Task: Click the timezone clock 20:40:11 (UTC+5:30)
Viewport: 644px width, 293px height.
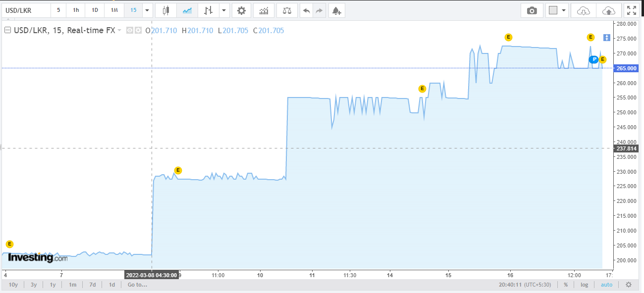Action: coord(526,285)
